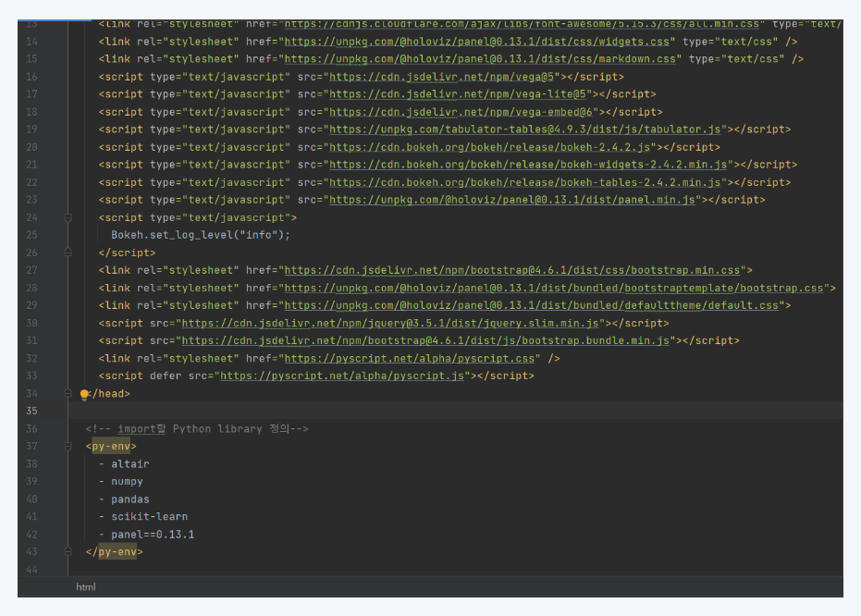Open the panel widgets.css link on line 14
This screenshot has height=616, width=861.
coord(476,42)
